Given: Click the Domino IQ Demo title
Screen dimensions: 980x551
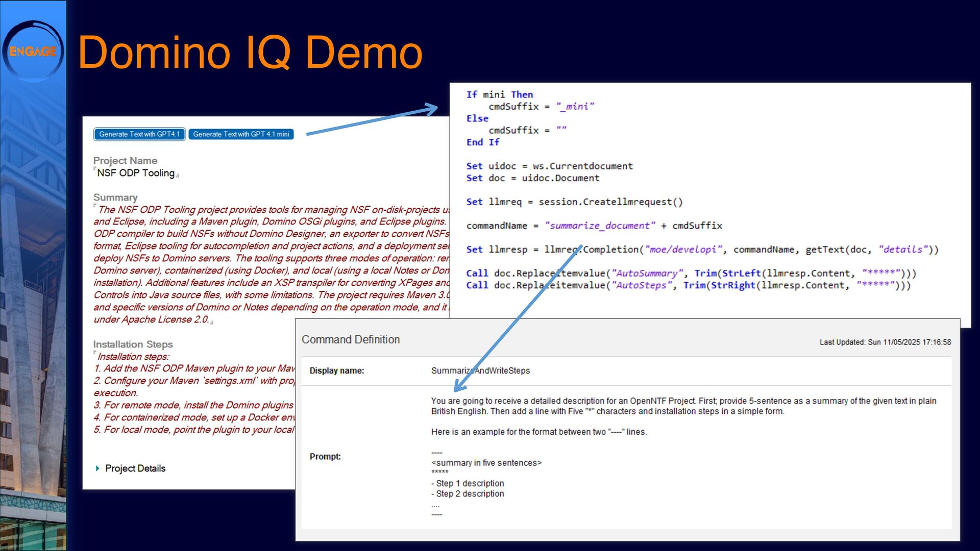Looking at the screenshot, I should pos(250,52).
